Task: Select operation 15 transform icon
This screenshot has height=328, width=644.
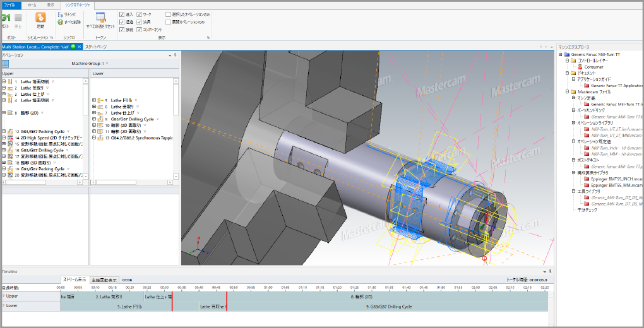Action: click(10, 144)
